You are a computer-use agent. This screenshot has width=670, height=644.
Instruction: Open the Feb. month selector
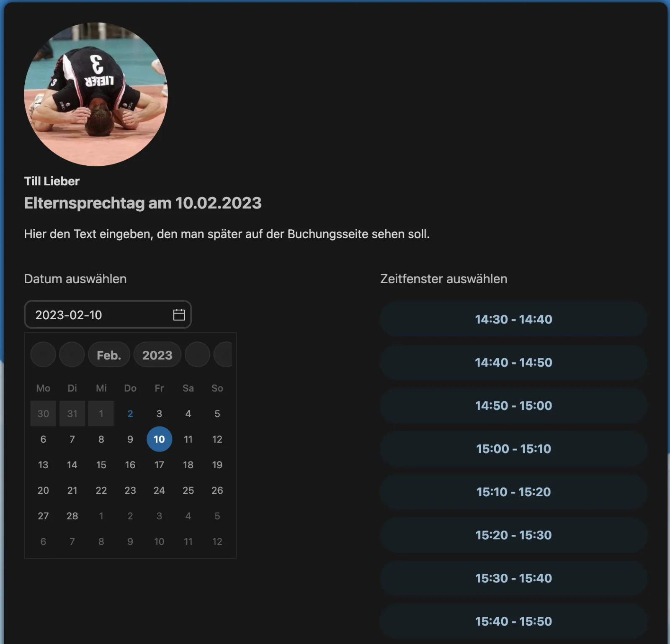coord(109,355)
